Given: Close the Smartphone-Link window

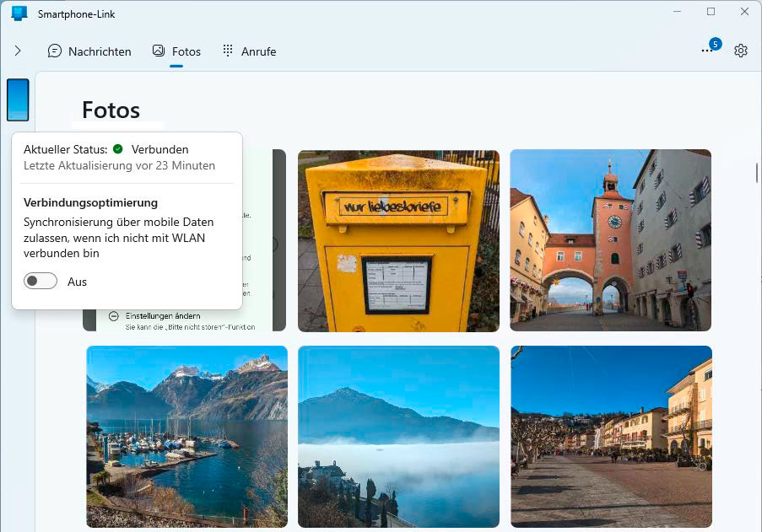Looking at the screenshot, I should tap(744, 12).
